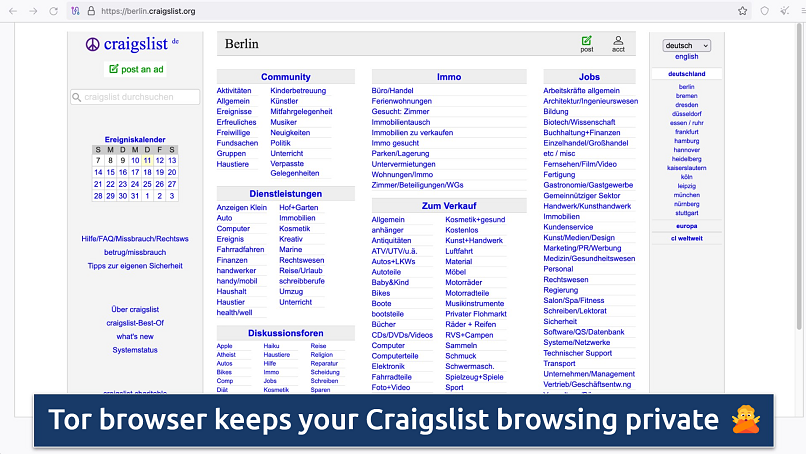Click the post an ad link
Screen dimensions: 806x454
pos(142,69)
